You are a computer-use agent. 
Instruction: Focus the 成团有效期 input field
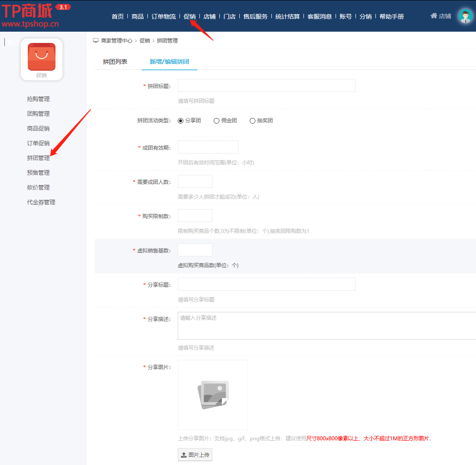click(208, 147)
